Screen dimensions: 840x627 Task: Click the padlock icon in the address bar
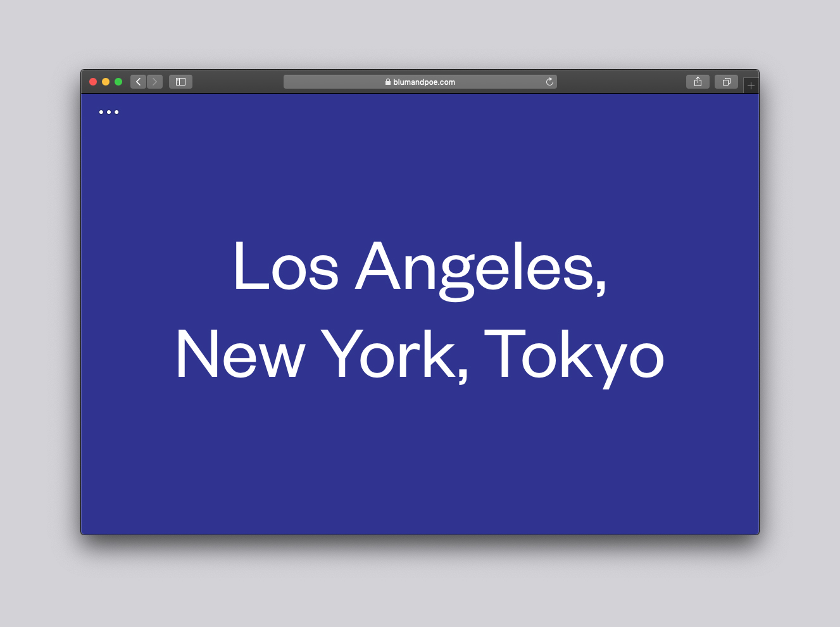pos(388,82)
